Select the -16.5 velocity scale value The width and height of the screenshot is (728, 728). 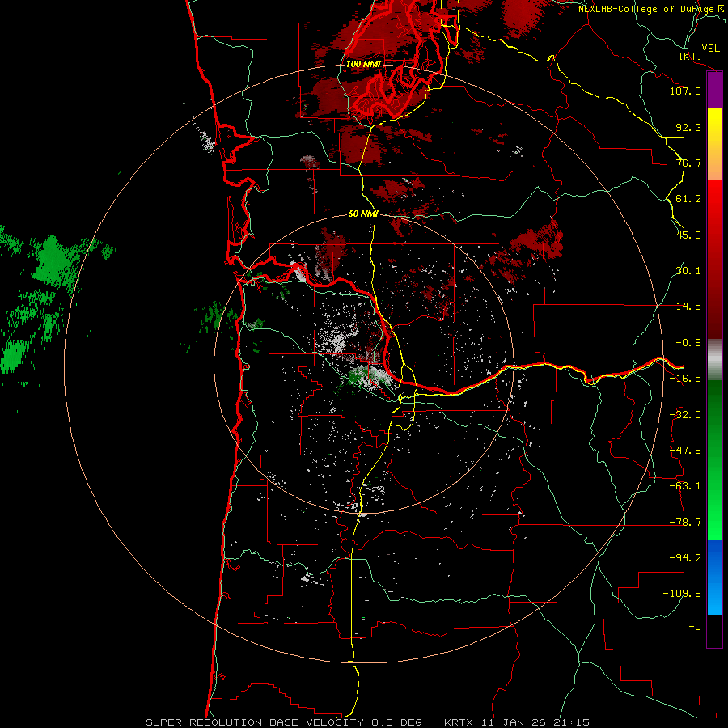tap(685, 379)
